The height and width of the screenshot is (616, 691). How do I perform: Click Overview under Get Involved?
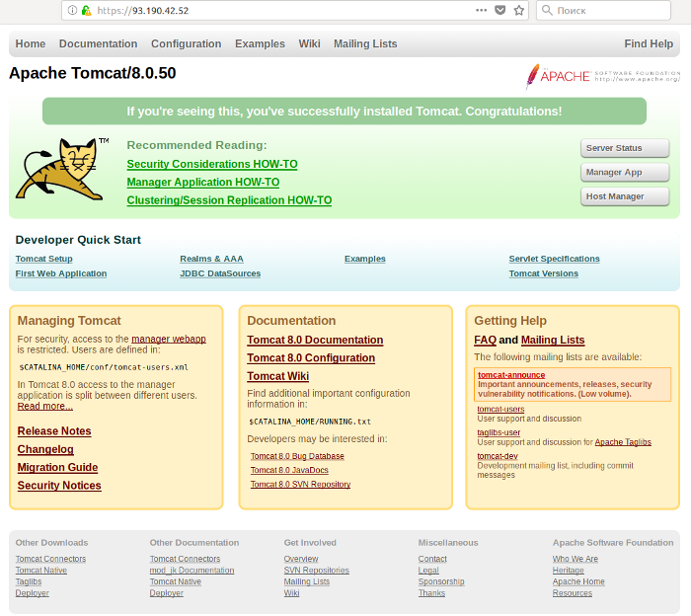pos(300,559)
